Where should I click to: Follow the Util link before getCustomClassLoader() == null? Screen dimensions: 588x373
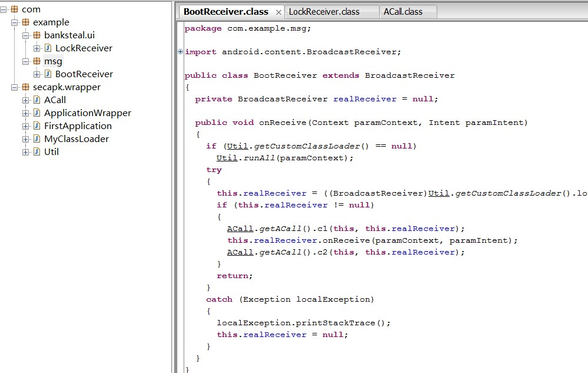[237, 146]
